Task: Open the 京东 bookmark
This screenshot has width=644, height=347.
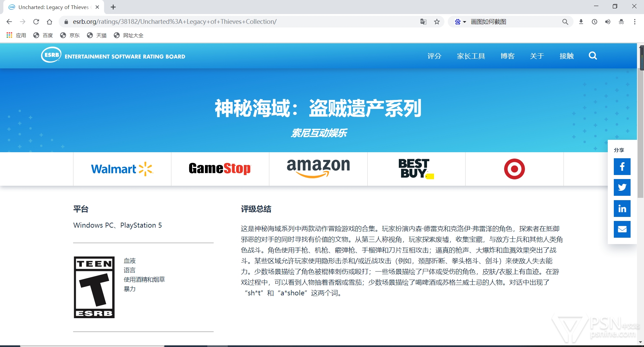Action: pyautogui.click(x=70, y=35)
